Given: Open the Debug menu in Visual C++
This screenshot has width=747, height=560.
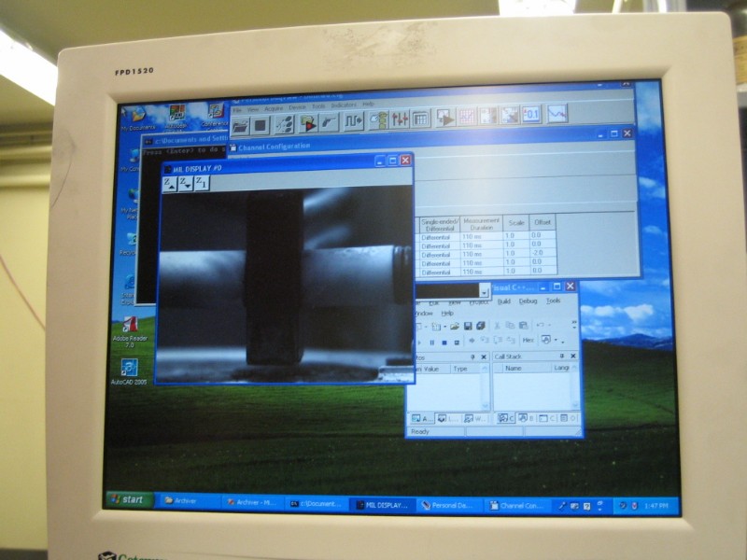Looking at the screenshot, I should [x=528, y=301].
